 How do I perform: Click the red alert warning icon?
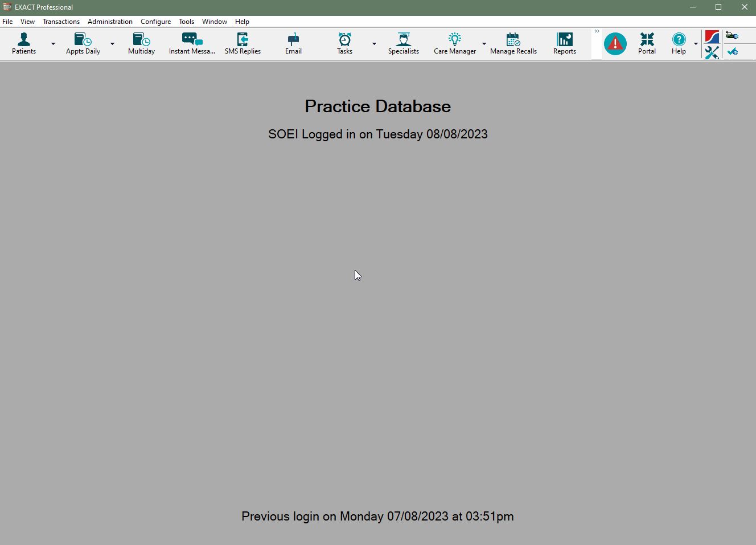point(615,43)
